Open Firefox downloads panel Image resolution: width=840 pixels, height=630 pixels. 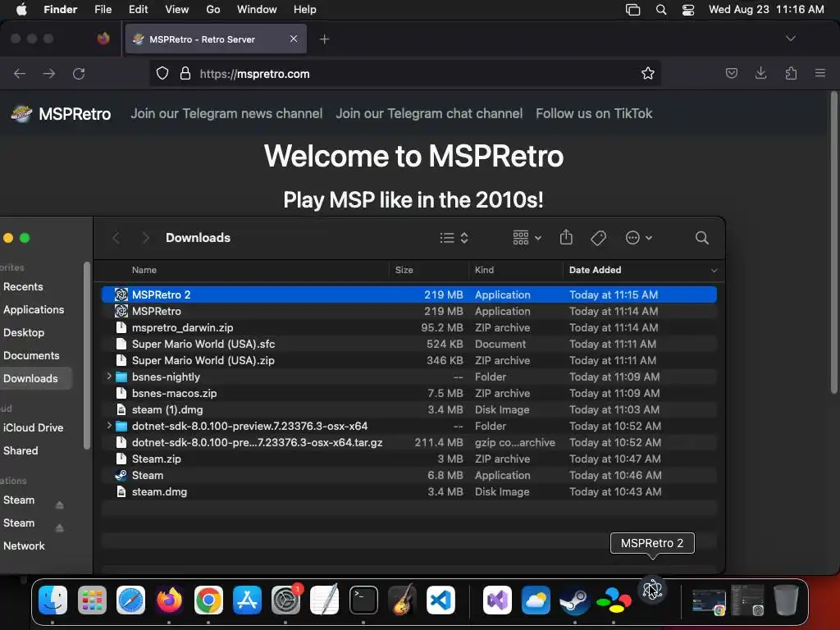tap(760, 73)
